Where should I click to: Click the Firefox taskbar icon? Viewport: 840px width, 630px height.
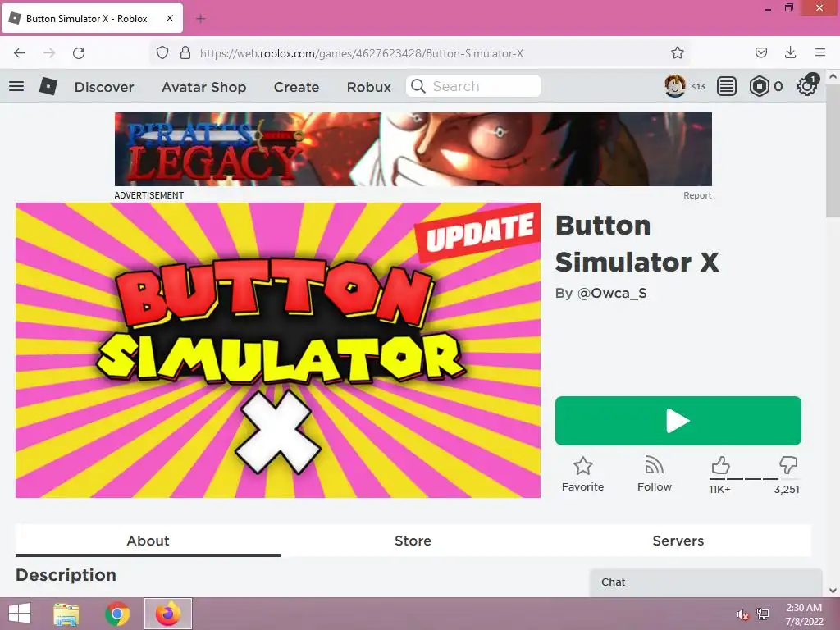[x=168, y=614]
